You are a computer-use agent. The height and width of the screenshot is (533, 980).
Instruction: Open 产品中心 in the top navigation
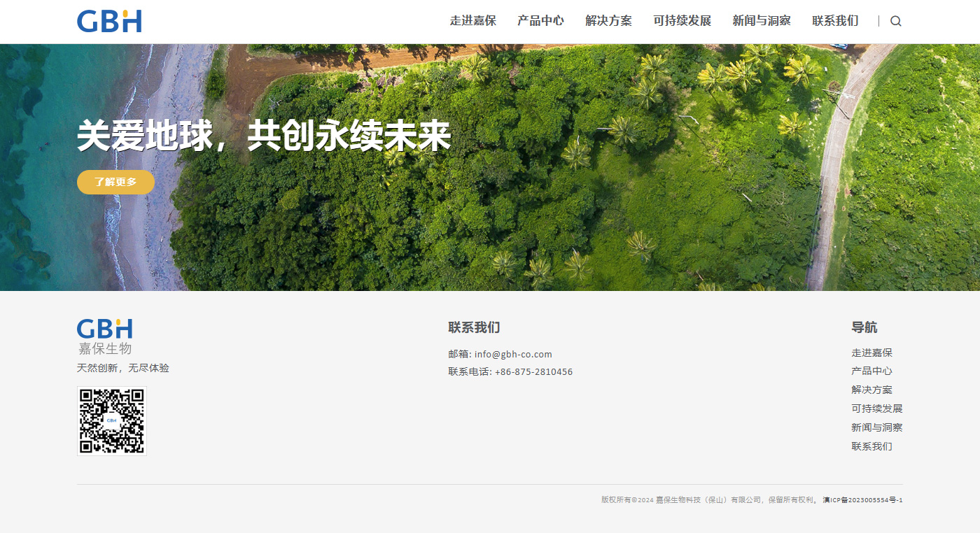540,21
